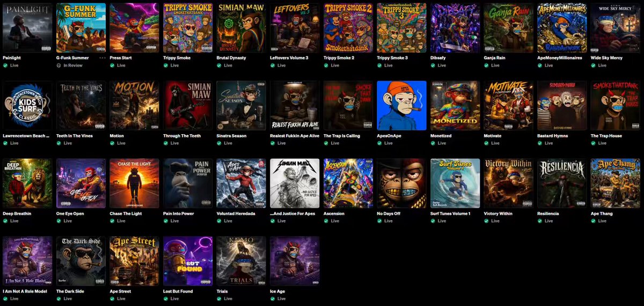
Task: Click the Live checkmark icon under Wide Sky Mercy
Action: click(x=594, y=65)
